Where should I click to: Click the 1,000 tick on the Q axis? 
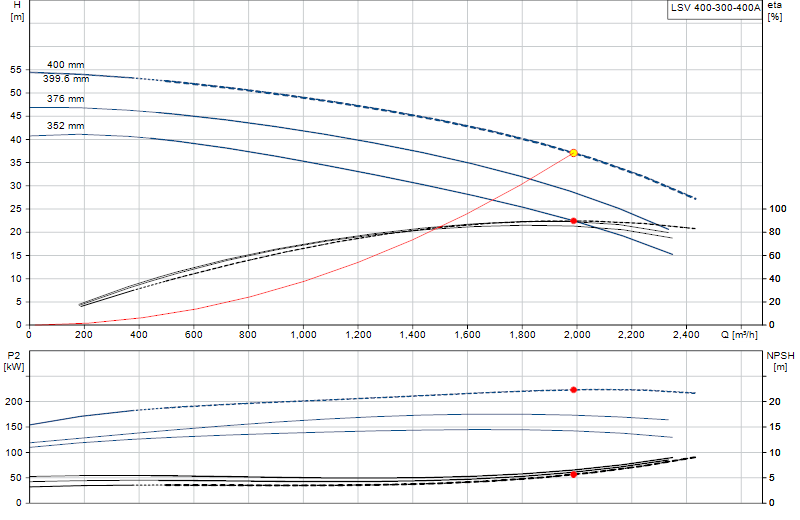[304, 335]
